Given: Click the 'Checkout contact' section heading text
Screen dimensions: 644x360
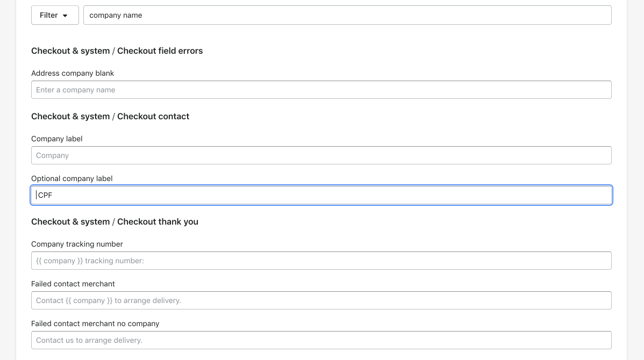Looking at the screenshot, I should [x=153, y=116].
